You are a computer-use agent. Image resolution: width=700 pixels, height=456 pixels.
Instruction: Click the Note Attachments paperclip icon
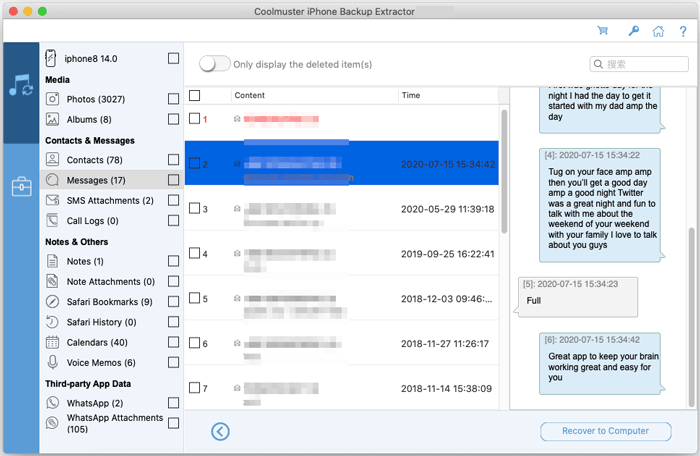pos(52,281)
